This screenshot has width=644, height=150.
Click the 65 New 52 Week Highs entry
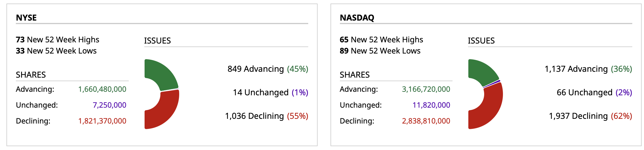pos(381,39)
